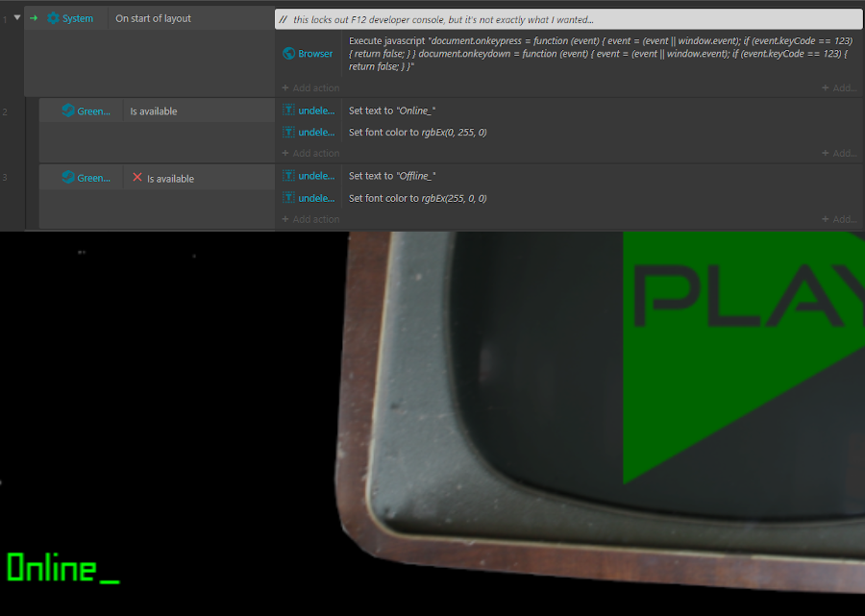Select the 'Set text to "Online_"' action
This screenshot has height=616, width=865.
(392, 111)
